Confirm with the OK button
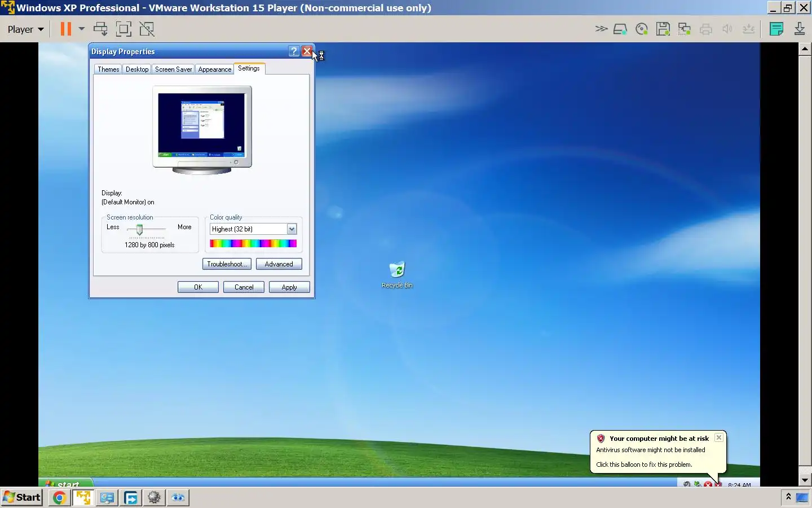 [198, 287]
